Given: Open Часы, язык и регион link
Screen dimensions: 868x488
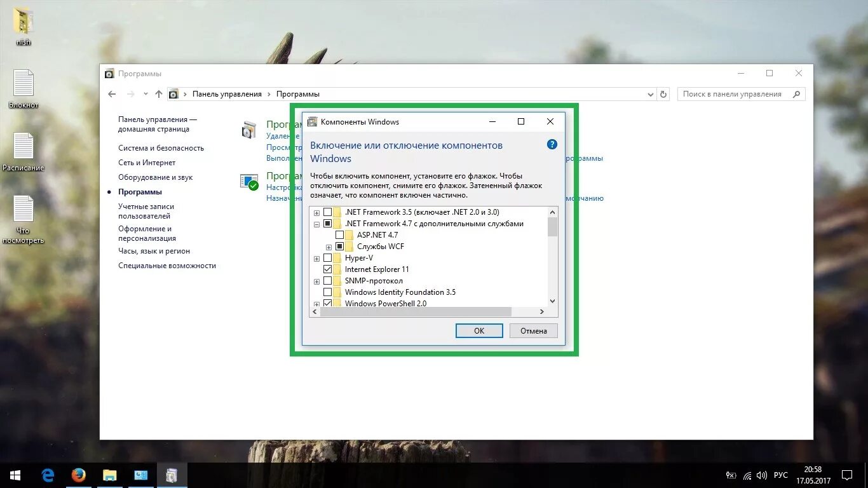Looking at the screenshot, I should click(x=154, y=251).
